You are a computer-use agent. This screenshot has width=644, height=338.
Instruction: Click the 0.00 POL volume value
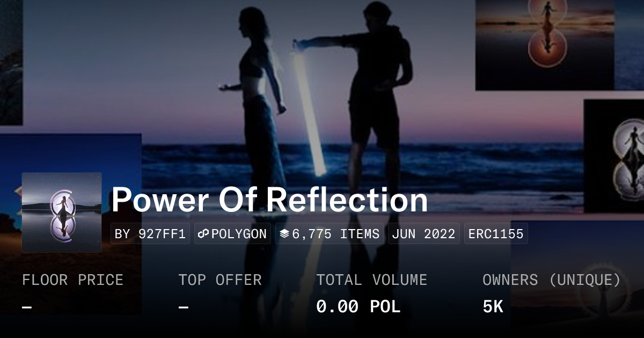[358, 307]
